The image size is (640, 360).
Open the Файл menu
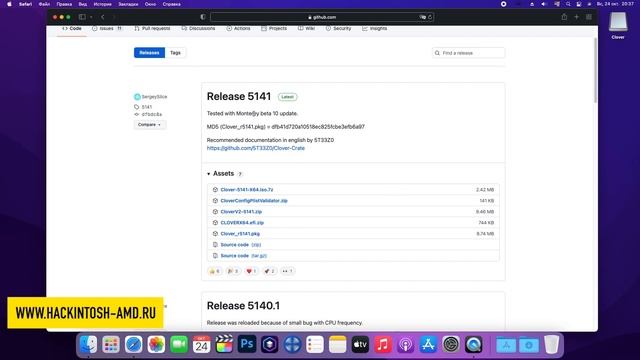click(x=44, y=4)
